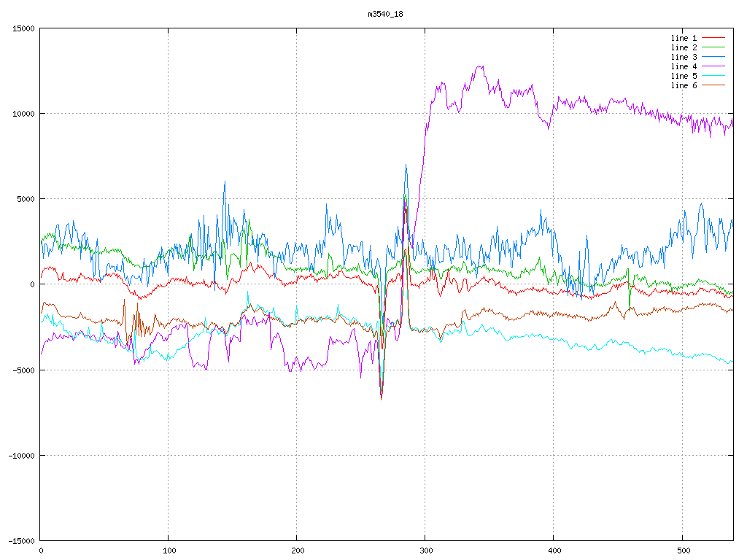Screen dimensions: 747x560
Task: Click the 'line 3' legend text
Action: (x=684, y=57)
